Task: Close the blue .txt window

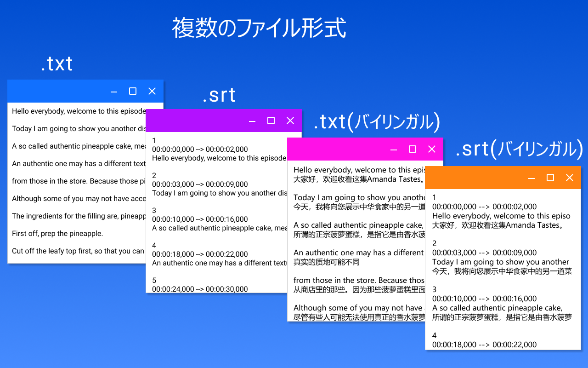Action: [x=152, y=91]
